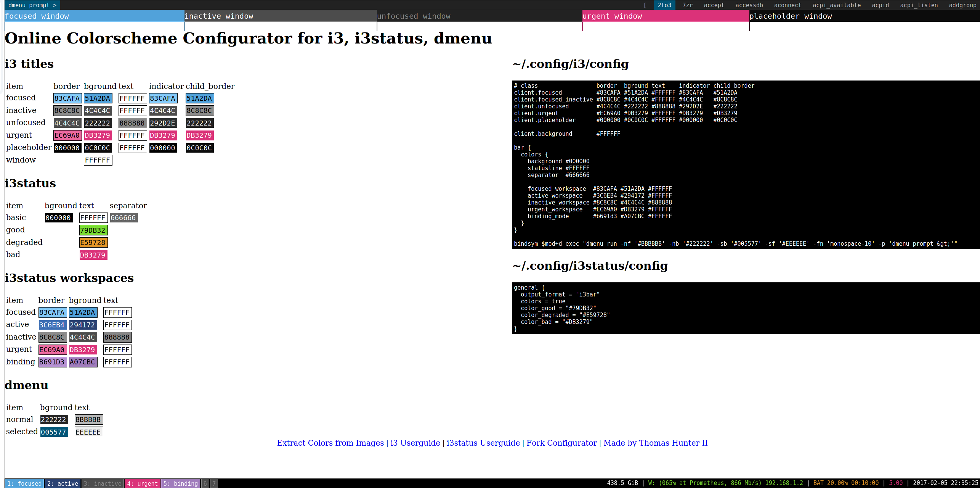
Task: Edit i3 titles focused border color 83CAFA
Action: tap(67, 98)
